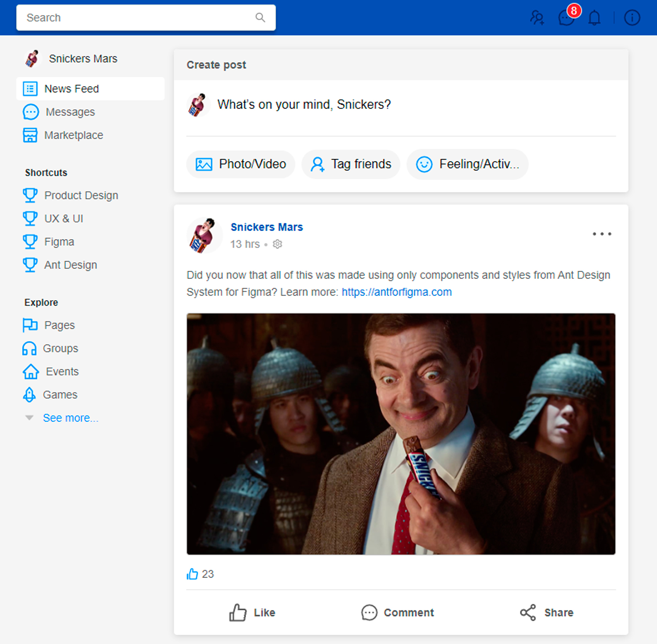Open messages icon with 8 badge
This screenshot has height=644, width=657.
567,17
